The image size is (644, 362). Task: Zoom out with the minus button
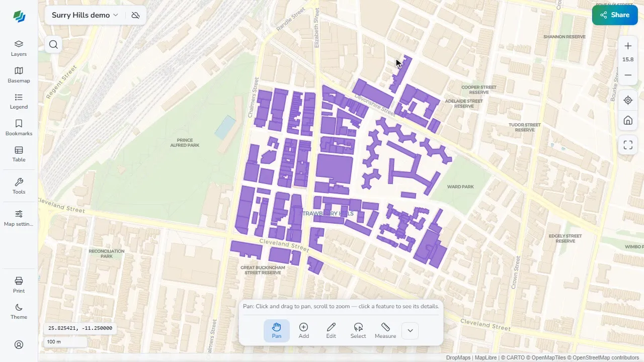628,75
